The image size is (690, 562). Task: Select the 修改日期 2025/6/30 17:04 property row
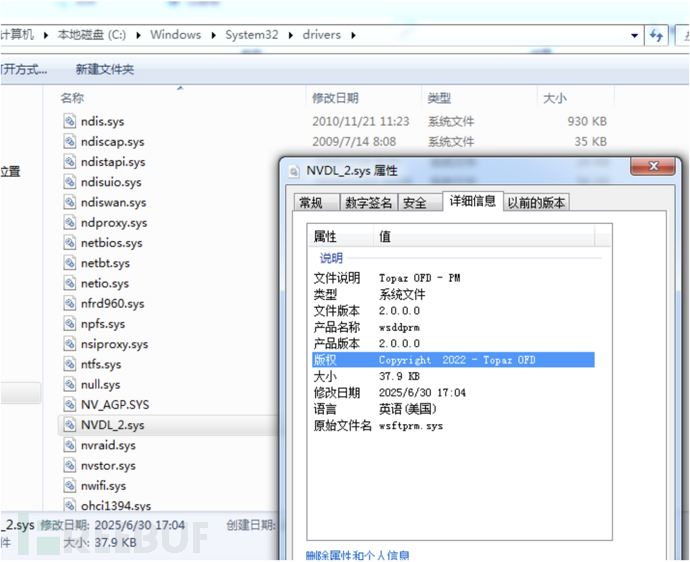[453, 393]
